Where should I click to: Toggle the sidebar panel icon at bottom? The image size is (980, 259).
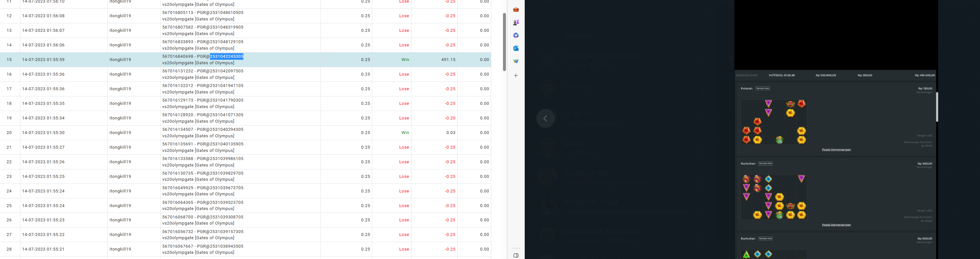click(x=516, y=255)
